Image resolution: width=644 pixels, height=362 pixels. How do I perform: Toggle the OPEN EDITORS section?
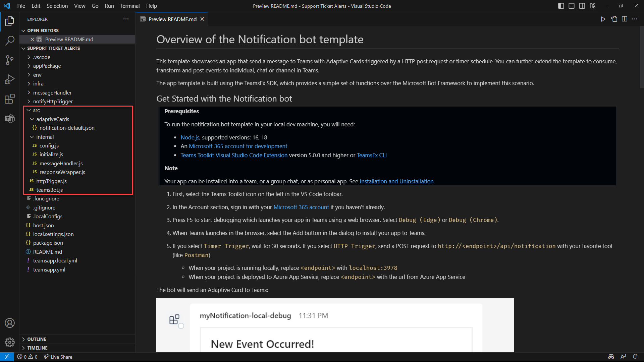click(43, 30)
